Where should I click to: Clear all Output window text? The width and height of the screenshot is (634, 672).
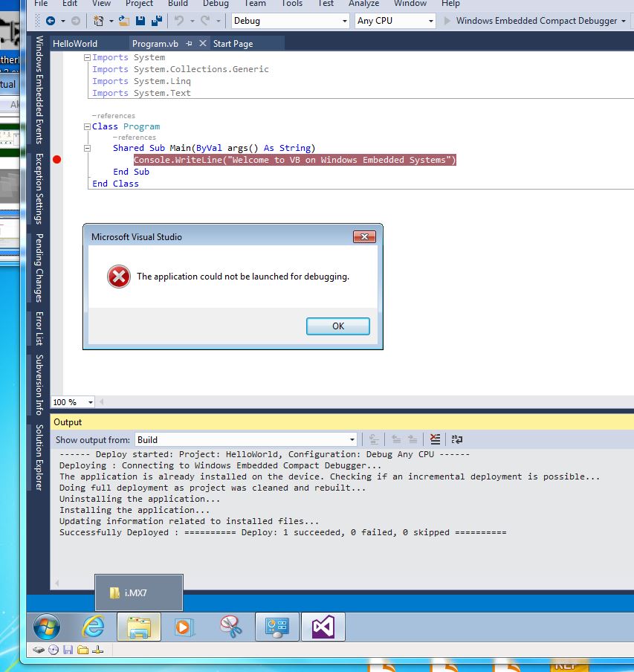[x=435, y=439]
